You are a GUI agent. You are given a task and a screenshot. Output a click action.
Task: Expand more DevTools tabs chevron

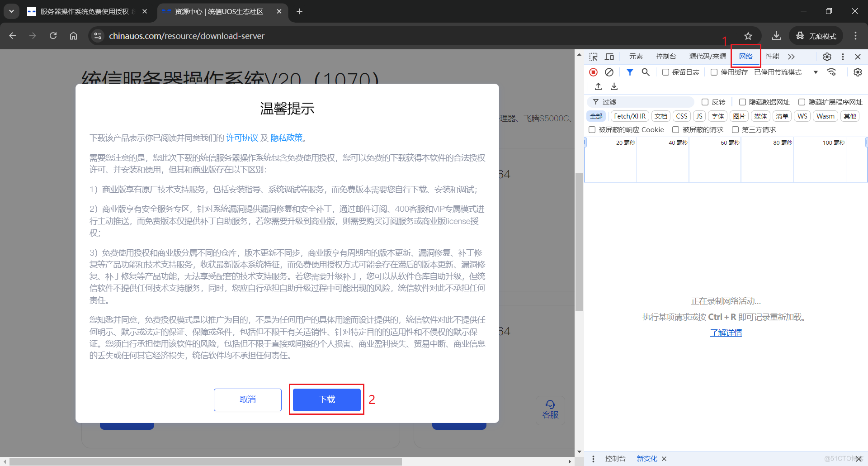pyautogui.click(x=791, y=57)
